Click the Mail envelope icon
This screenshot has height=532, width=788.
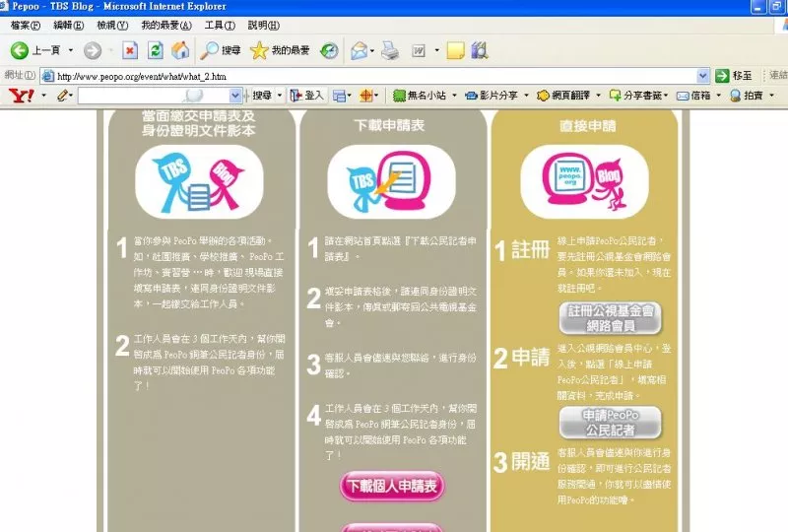click(x=359, y=50)
